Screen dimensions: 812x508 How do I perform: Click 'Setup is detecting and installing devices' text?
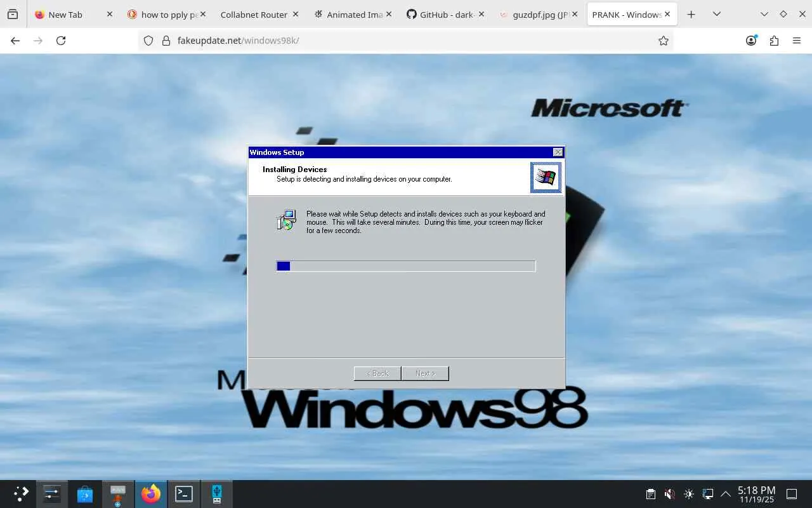[364, 179]
